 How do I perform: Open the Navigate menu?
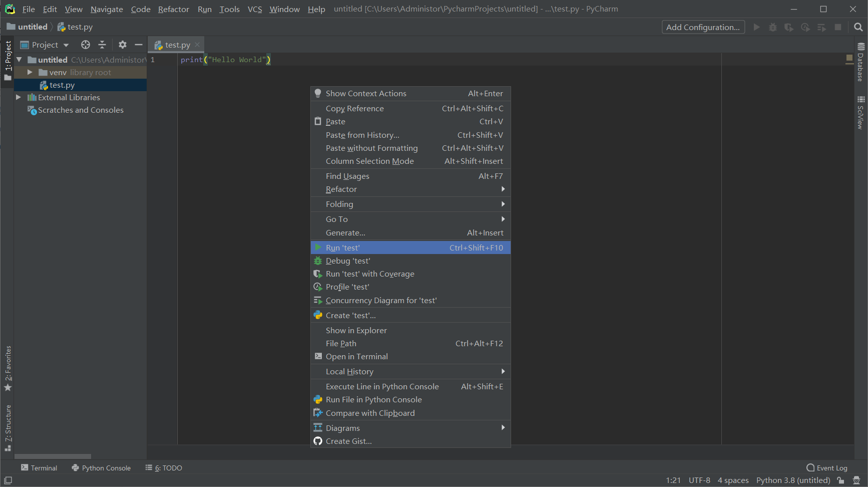[x=107, y=9]
